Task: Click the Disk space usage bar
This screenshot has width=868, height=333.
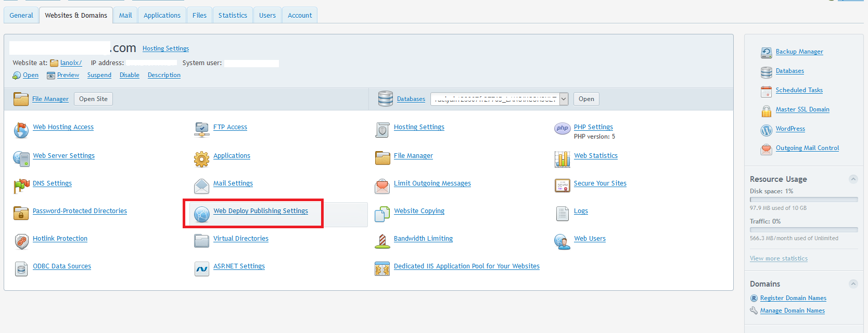Action: 804,200
